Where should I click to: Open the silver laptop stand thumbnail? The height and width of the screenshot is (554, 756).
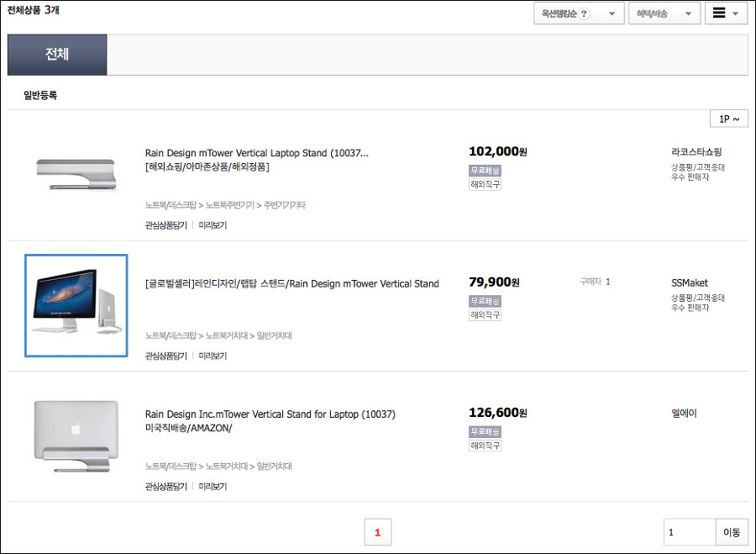click(76, 175)
